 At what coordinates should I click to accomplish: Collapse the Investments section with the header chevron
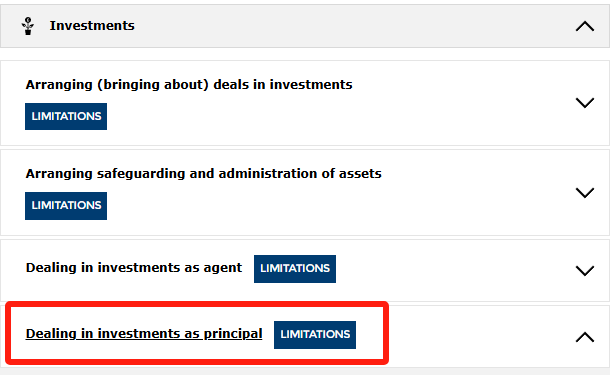tap(585, 27)
